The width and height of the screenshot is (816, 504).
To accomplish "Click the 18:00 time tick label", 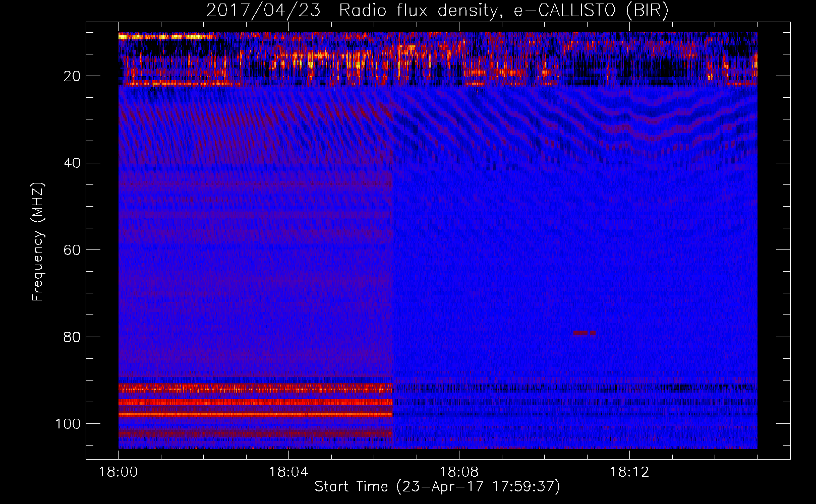I will point(119,472).
